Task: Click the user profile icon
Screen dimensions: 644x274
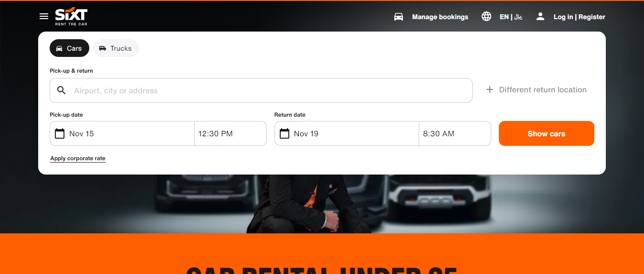Action: tap(540, 17)
